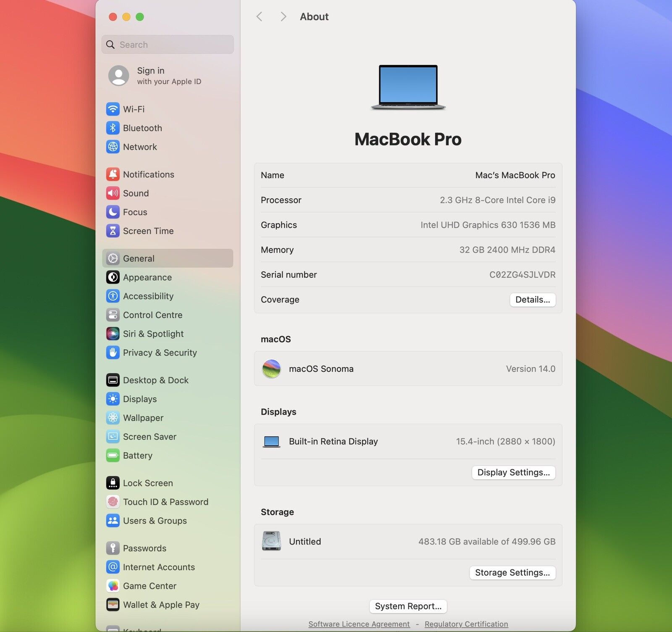Screen dimensions: 672x632
Task: Click the Sound speaker icon
Action: pos(113,193)
